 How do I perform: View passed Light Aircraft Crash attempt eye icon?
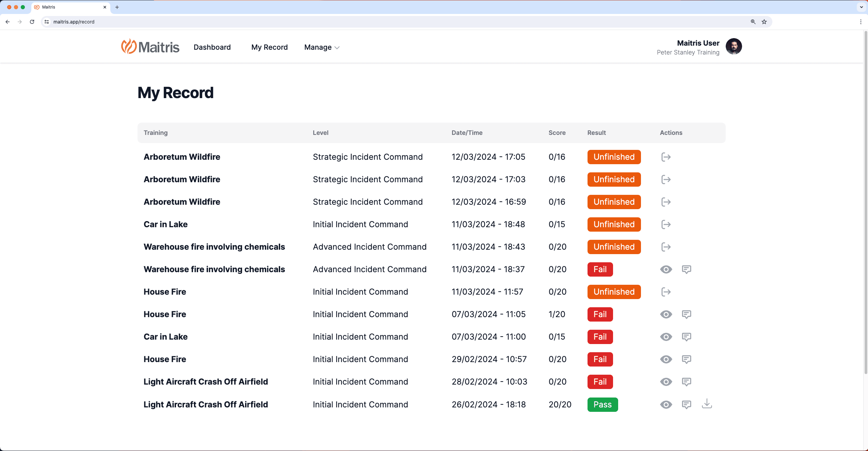(666, 405)
